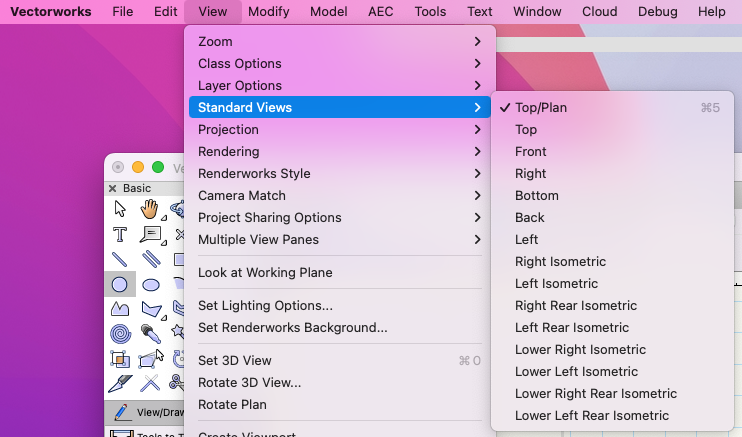Choose Right Isometric view

click(x=560, y=261)
